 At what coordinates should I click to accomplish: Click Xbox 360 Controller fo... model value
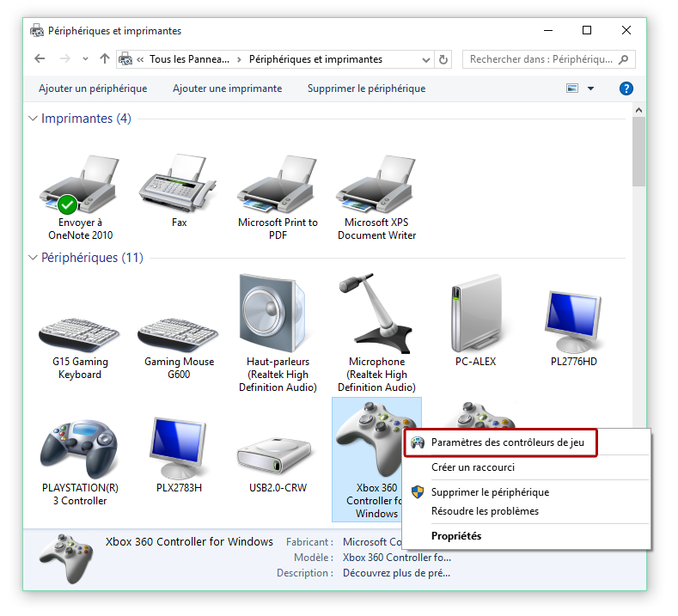tap(396, 558)
